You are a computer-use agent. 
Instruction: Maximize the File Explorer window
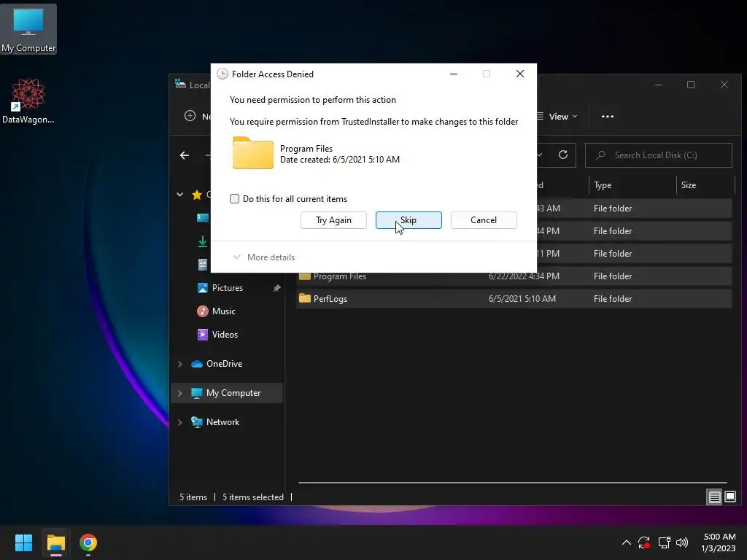tap(691, 85)
